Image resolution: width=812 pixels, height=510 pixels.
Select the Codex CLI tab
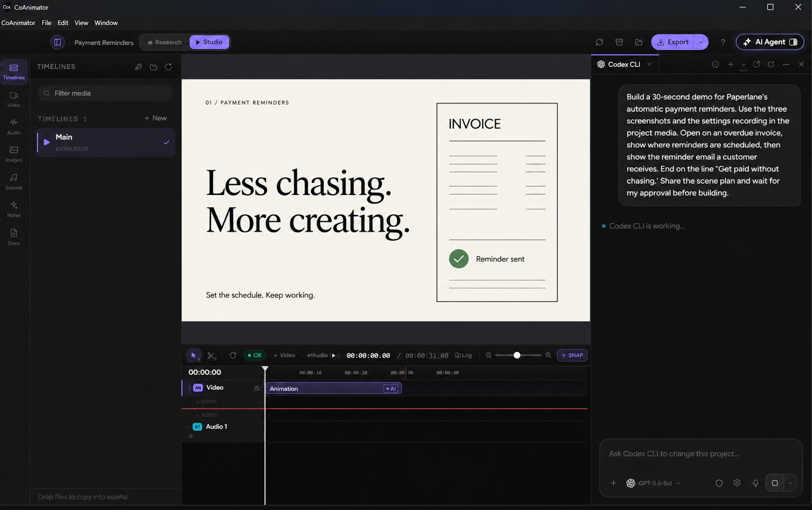[624, 65]
